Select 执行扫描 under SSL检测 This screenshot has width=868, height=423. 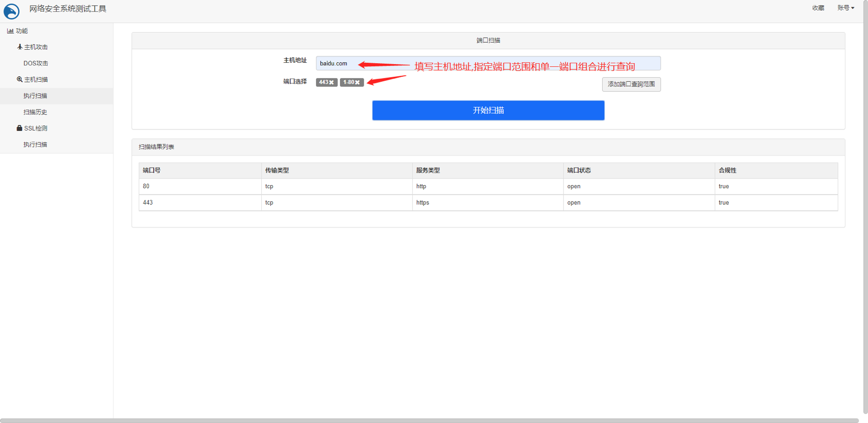pyautogui.click(x=35, y=145)
